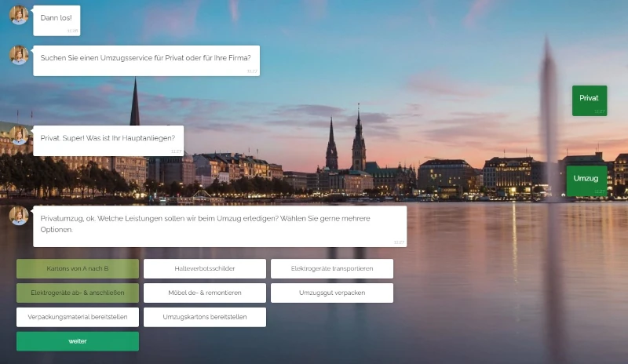Click the 'Was ist Ihr Hauptanliegen?' message
This screenshot has width=628, height=364.
108,140
